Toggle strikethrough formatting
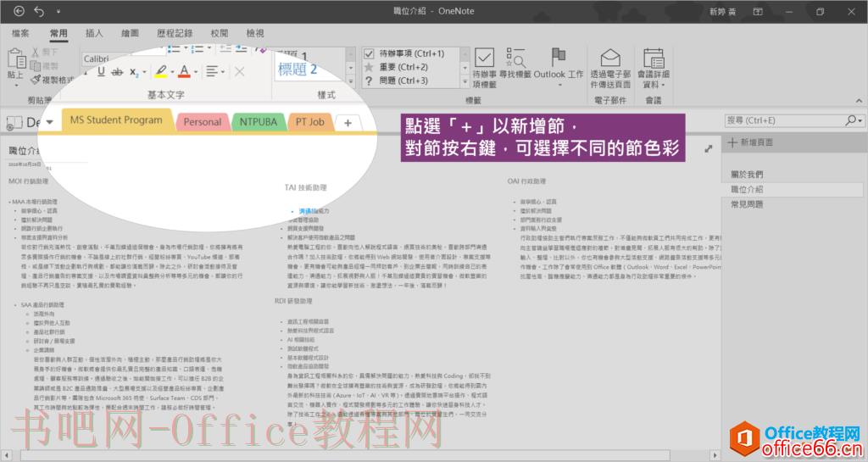Viewport: 868px width, 462px height. click(117, 72)
